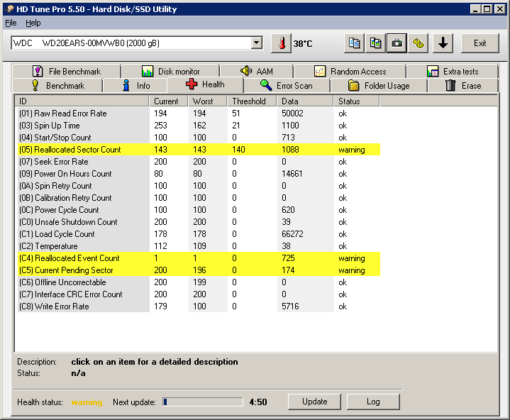
Task: Select the (0B) Calibration Retry Count row
Action: click(x=199, y=197)
